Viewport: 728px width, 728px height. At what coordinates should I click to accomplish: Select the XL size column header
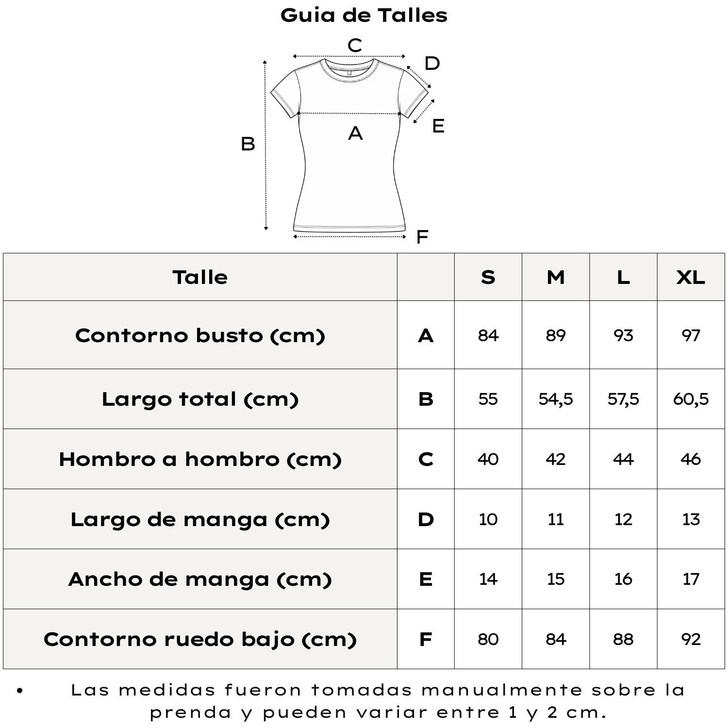coord(691,277)
